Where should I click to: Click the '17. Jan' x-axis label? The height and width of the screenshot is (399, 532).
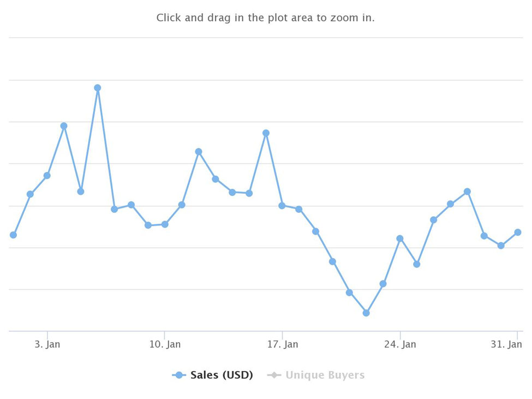coord(283,344)
